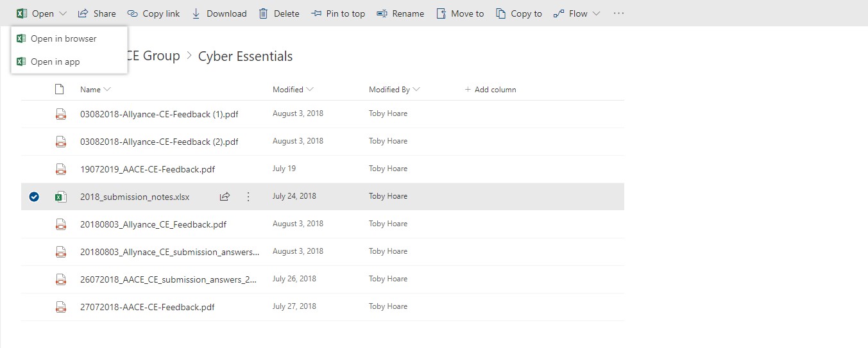Screen dimensions: 868x348
Task: Sort by the Name column header
Action: pos(95,90)
